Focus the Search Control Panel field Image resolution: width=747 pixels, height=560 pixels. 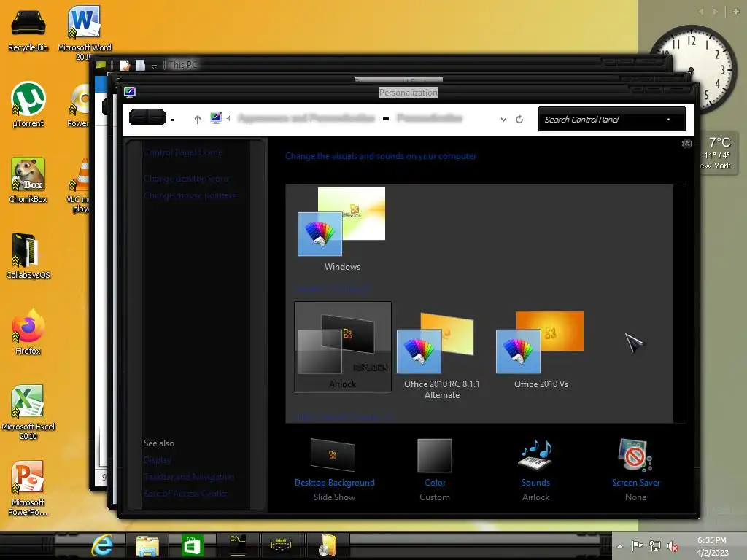coord(612,119)
